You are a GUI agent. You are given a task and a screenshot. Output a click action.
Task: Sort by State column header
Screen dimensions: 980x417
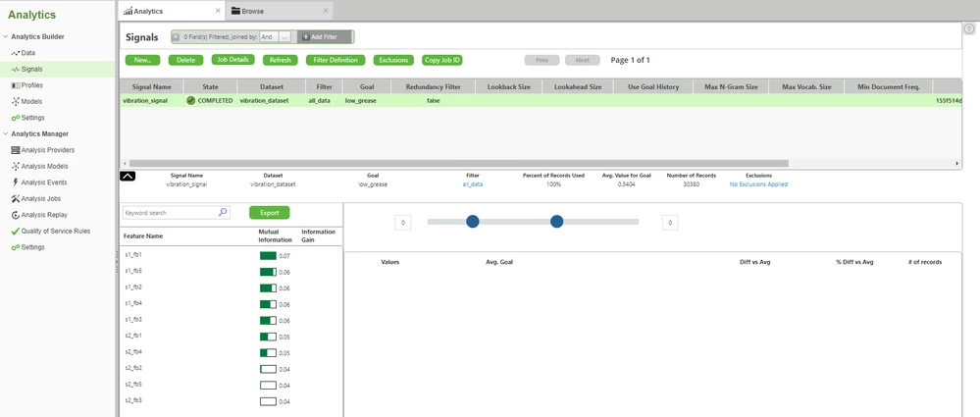[211, 87]
